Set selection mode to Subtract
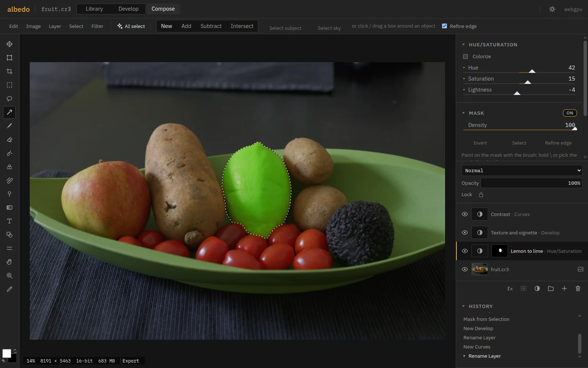 211,26
